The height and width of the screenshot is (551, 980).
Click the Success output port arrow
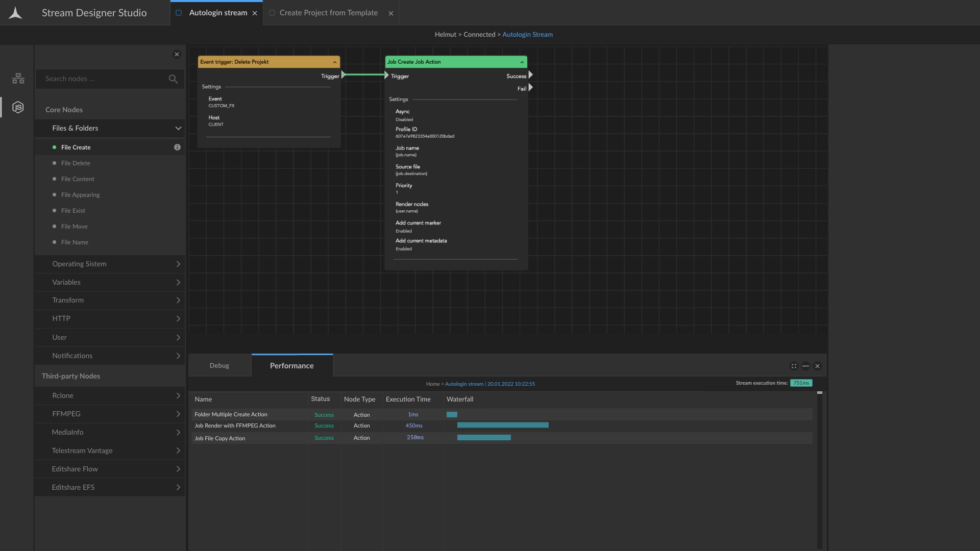coord(531,76)
